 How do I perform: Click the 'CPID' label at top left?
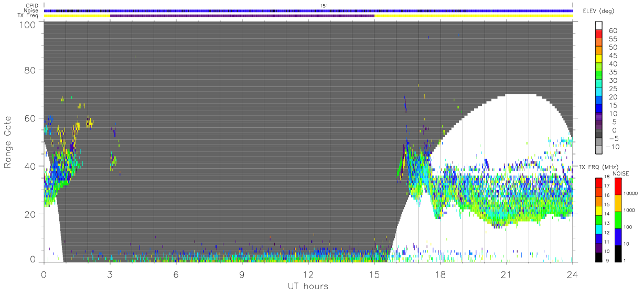tap(33, 6)
